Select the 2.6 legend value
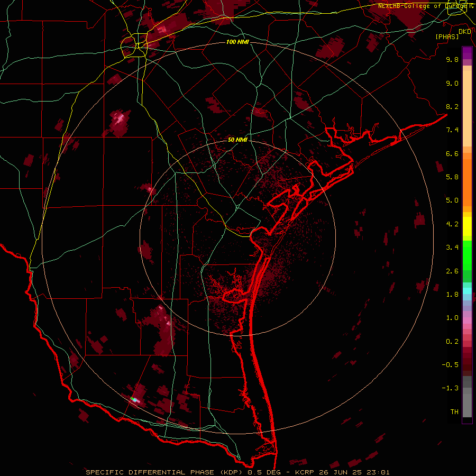 click(452, 271)
